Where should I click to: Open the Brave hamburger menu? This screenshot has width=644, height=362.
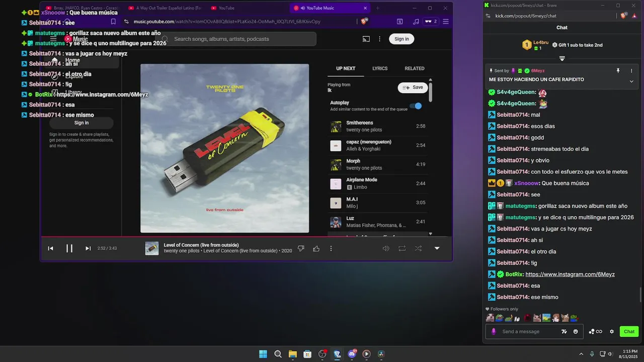(x=446, y=22)
